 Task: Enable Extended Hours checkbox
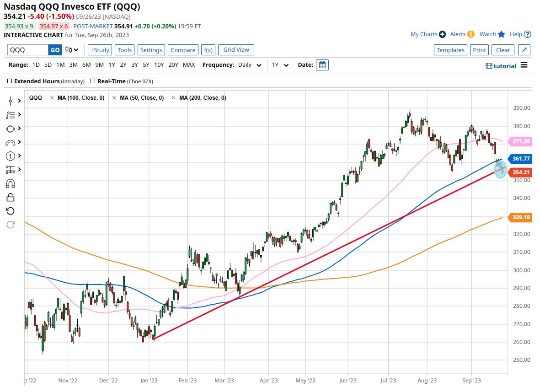tap(10, 81)
